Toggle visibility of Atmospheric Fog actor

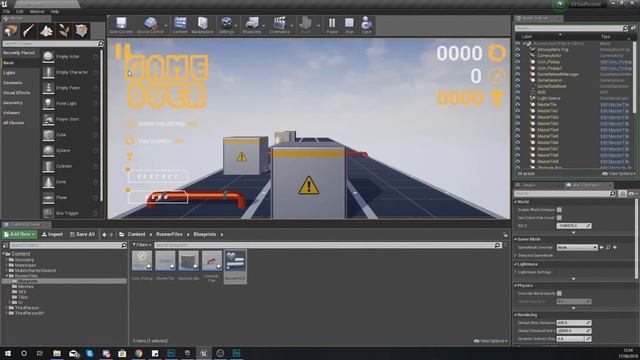point(518,49)
